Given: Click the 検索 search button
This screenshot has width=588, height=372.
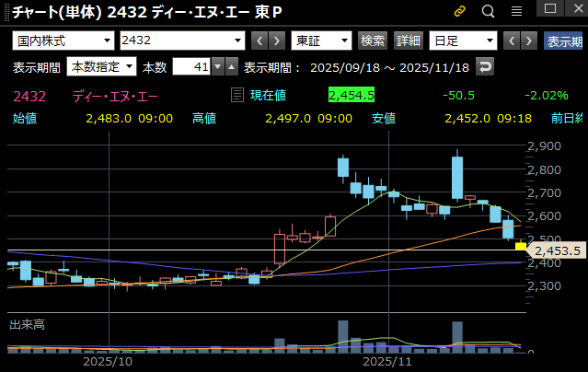Looking at the screenshot, I should coord(373,41).
